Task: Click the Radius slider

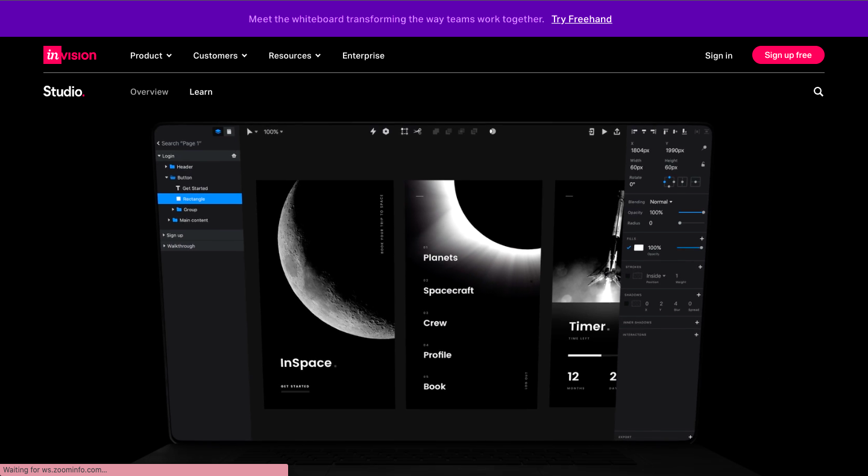Action: click(691, 223)
